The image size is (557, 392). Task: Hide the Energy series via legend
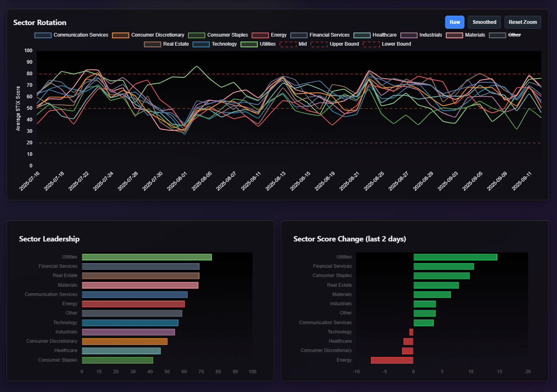pyautogui.click(x=269, y=35)
